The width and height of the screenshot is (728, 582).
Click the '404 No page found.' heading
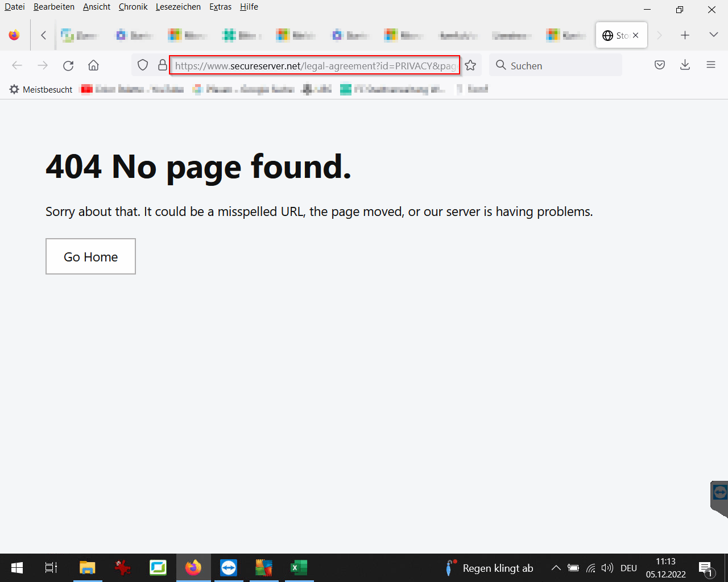click(198, 167)
